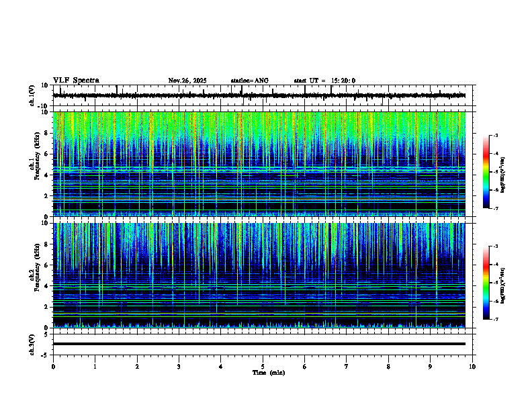Image resolution: width=532 pixels, height=411 pixels.
Task: Click the ch.2 "Frequency (kHz)" axis label
Action: point(37,266)
